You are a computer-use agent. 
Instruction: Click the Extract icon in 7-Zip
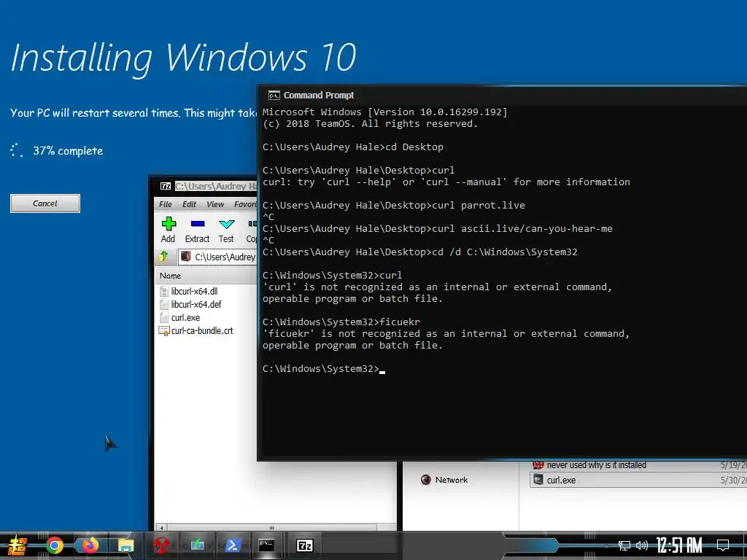pyautogui.click(x=197, y=230)
